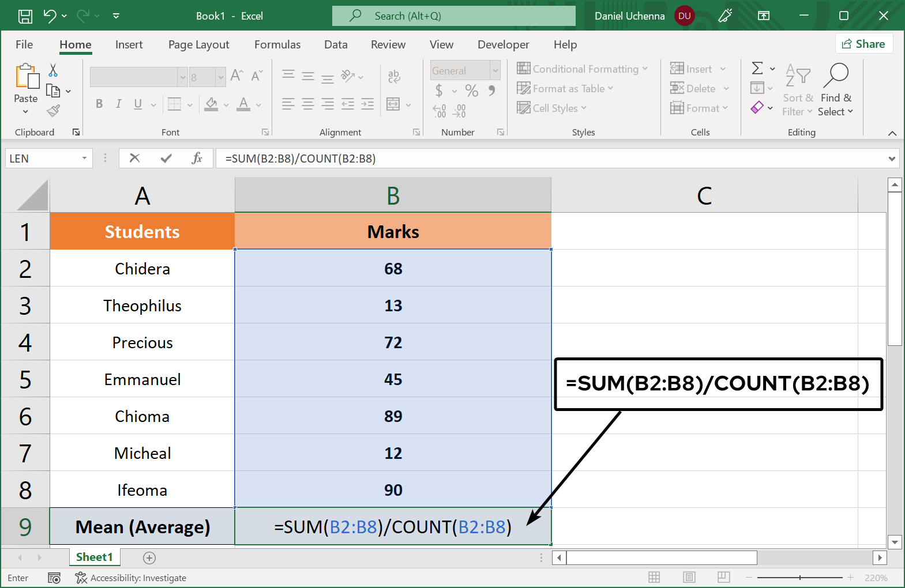Collapse the ribbon using the chevron
905x588 pixels.
coord(892,133)
